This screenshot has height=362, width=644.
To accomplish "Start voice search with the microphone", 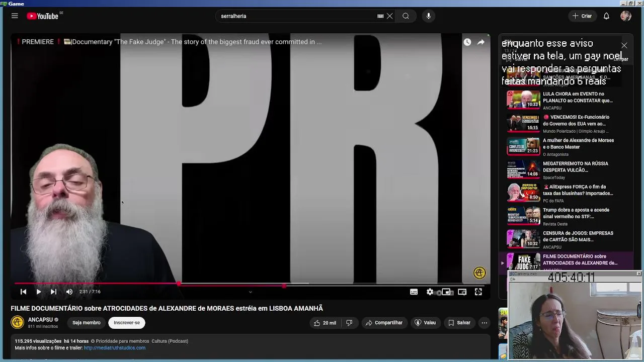I will click(x=429, y=16).
